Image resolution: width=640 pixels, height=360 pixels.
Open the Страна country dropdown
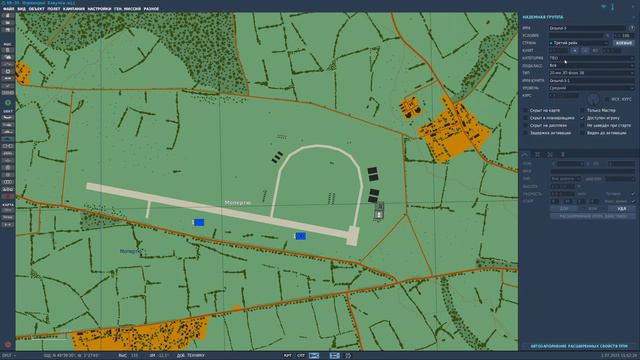tap(579, 43)
